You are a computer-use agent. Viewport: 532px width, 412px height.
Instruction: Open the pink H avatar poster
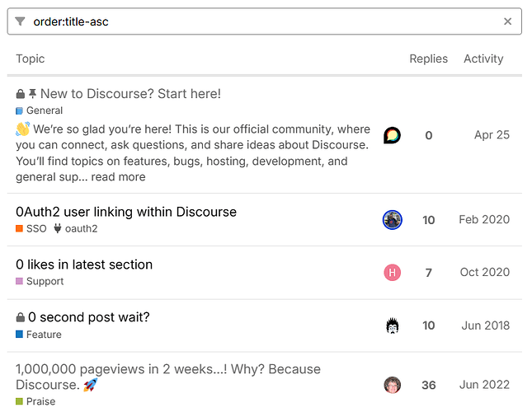click(393, 273)
